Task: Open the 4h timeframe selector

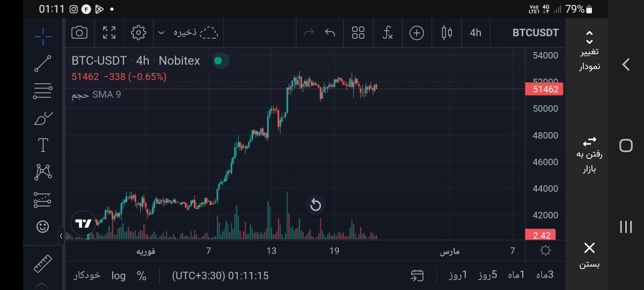Action: tap(475, 33)
